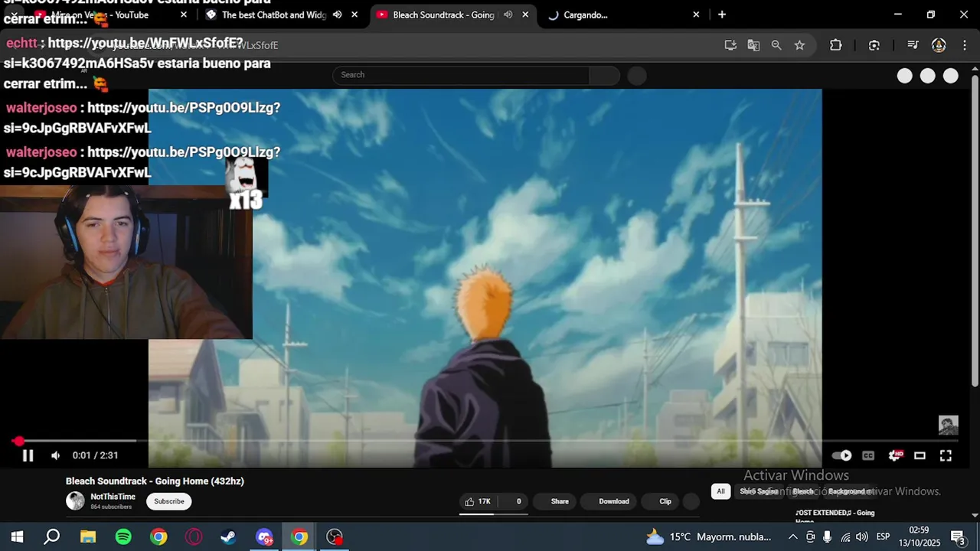Open Steam from the taskbar
This screenshot has height=551, width=980.
(x=228, y=537)
